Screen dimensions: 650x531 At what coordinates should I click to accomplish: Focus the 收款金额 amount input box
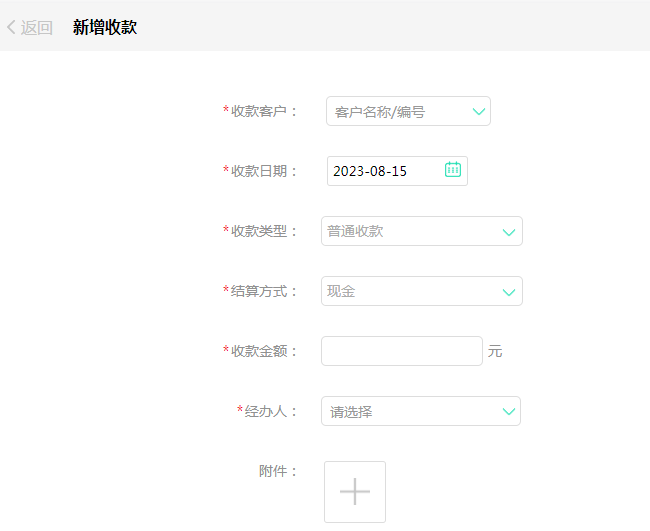pos(402,351)
